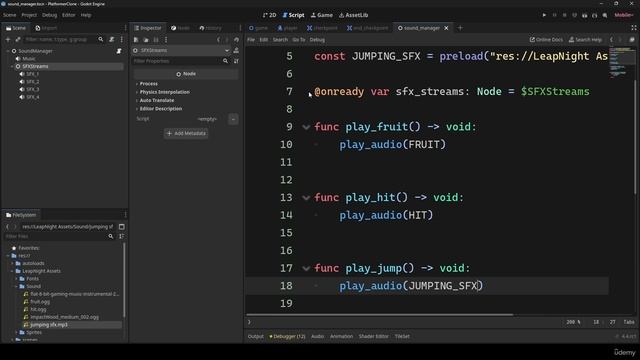Click the SFX_1 audio node icon

(22, 74)
